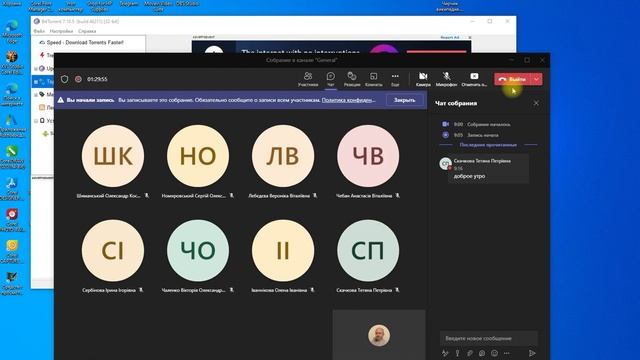Viewport: 640px width, 360px height.
Task: Select the ШК participant avatar
Action: coord(113,156)
